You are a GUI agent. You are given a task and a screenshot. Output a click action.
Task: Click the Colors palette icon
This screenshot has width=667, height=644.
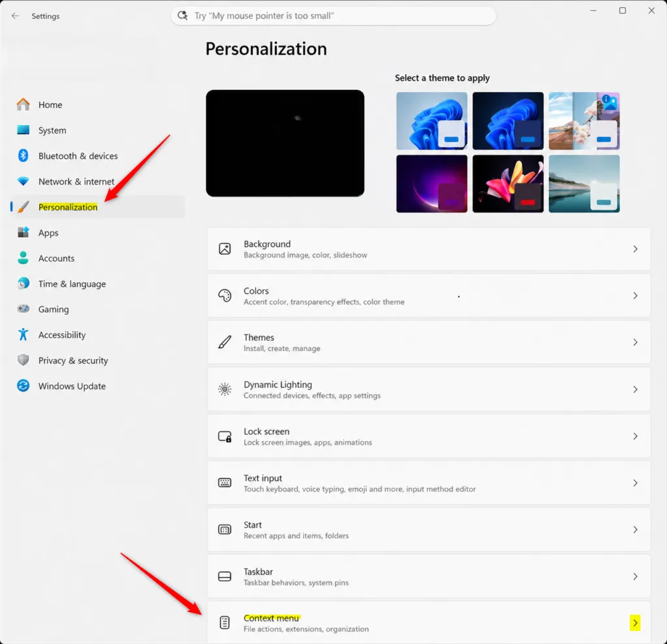(225, 295)
